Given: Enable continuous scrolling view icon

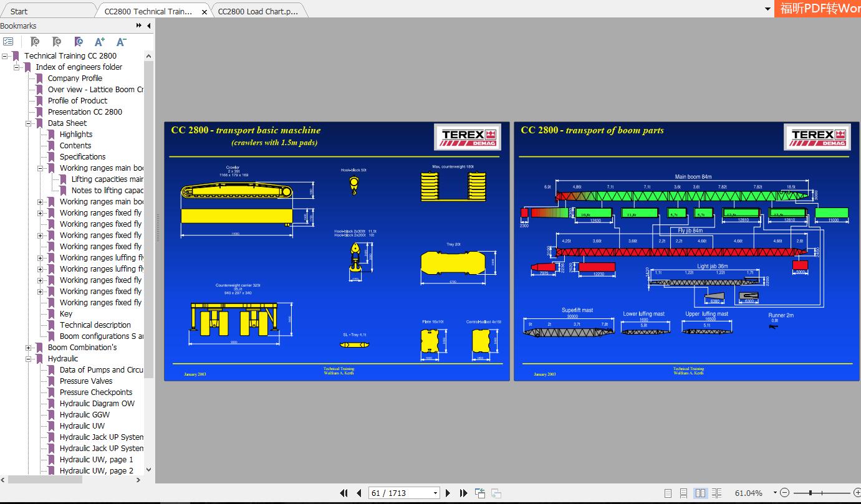Looking at the screenshot, I should coord(684,492).
